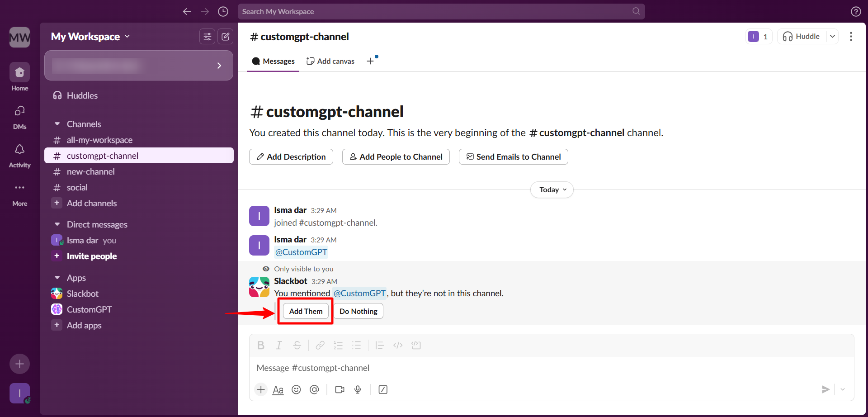Open the emoji picker
The width and height of the screenshot is (868, 417).
pos(296,389)
